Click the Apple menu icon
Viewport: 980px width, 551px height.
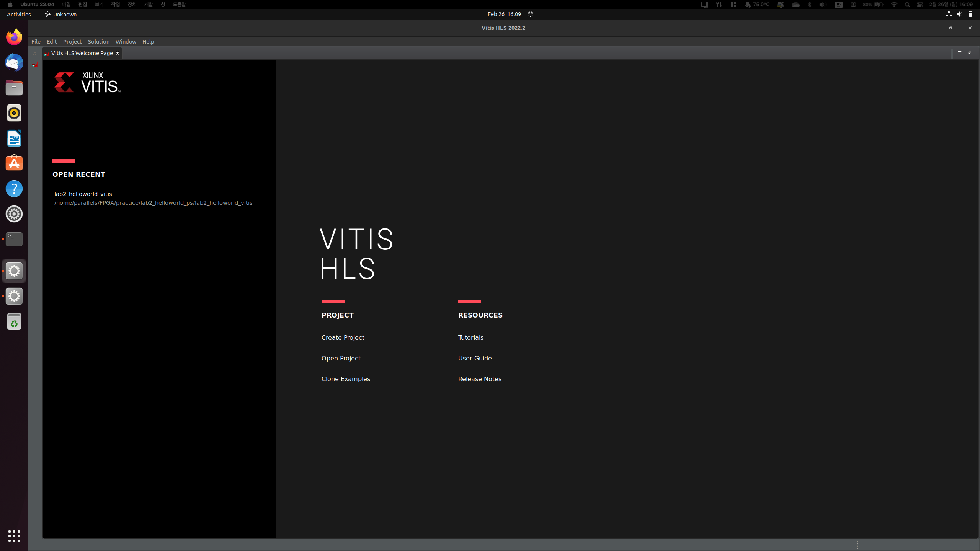(10, 4)
